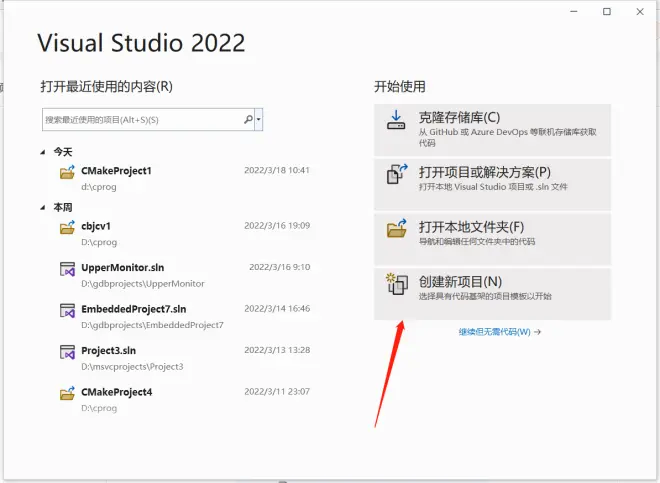The width and height of the screenshot is (660, 483).
Task: Click 打开本地文件夹(F) title text
Action: [471, 227]
